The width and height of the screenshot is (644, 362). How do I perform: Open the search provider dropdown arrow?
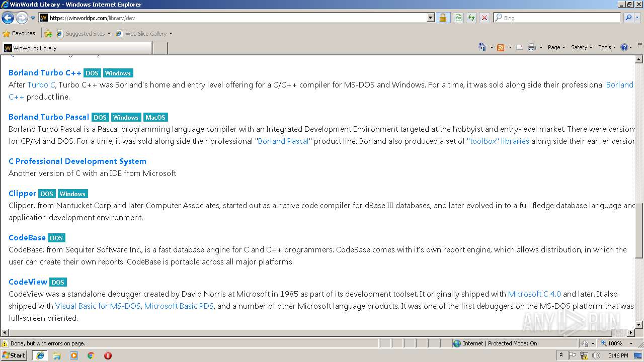click(x=638, y=18)
